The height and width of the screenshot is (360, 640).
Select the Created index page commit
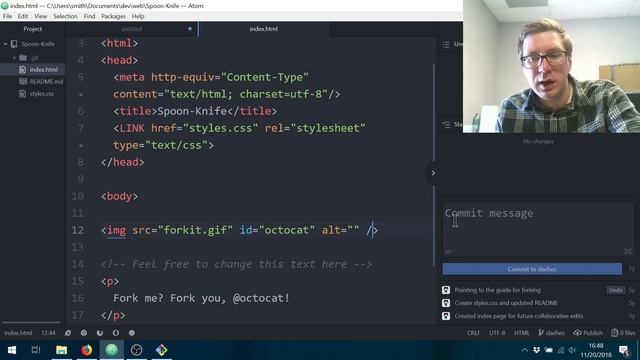pyautogui.click(x=519, y=316)
